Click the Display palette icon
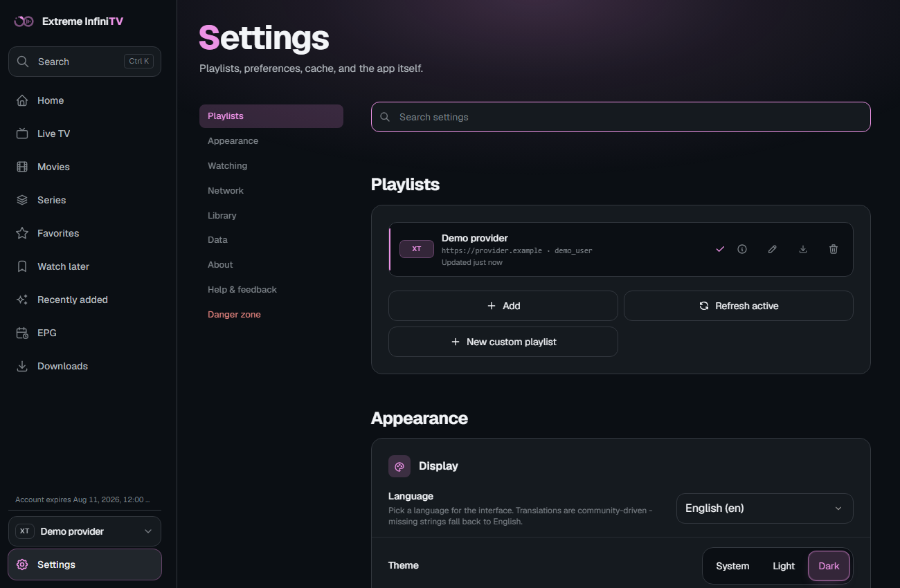Viewport: 900px width, 588px height. click(x=399, y=466)
